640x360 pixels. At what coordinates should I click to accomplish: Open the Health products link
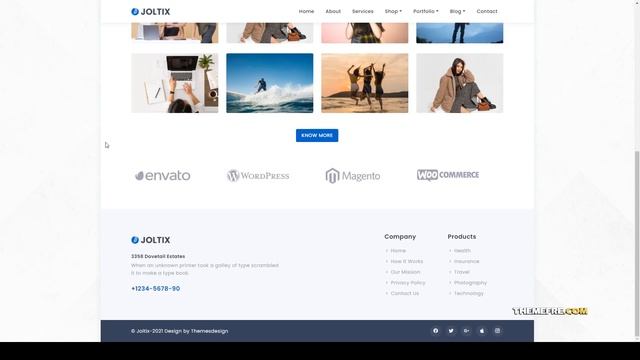click(x=462, y=251)
